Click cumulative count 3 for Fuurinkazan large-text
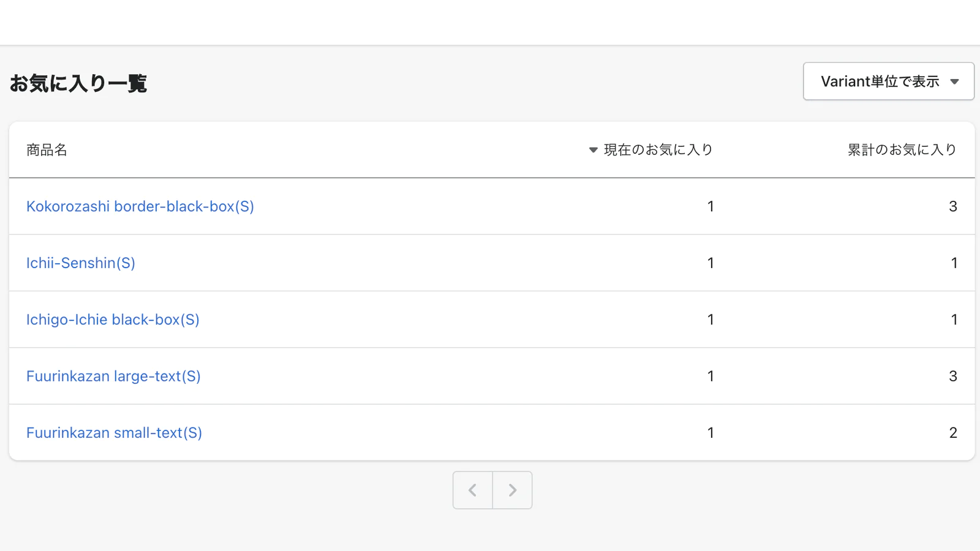 pyautogui.click(x=952, y=376)
